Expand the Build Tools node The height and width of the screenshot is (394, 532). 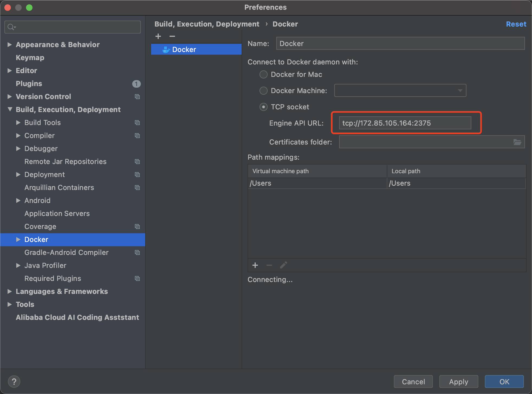[18, 123]
